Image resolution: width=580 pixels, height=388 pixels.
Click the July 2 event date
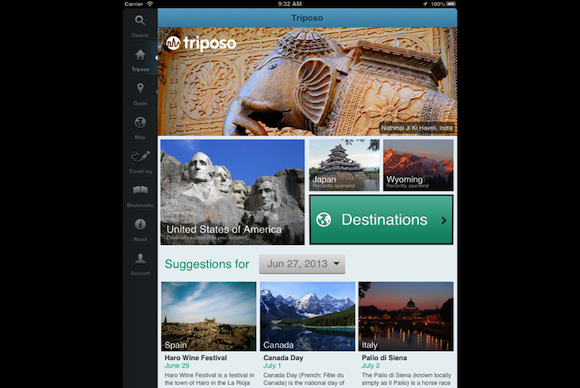coord(371,365)
